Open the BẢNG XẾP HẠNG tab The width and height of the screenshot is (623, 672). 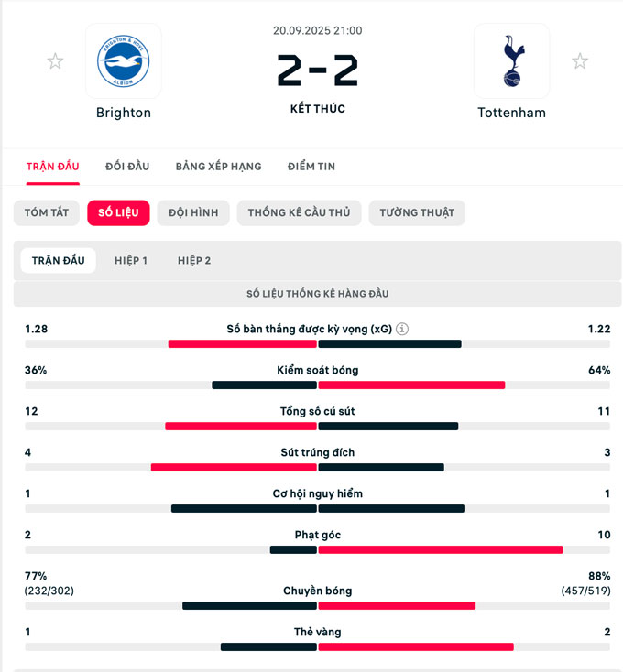click(x=218, y=167)
